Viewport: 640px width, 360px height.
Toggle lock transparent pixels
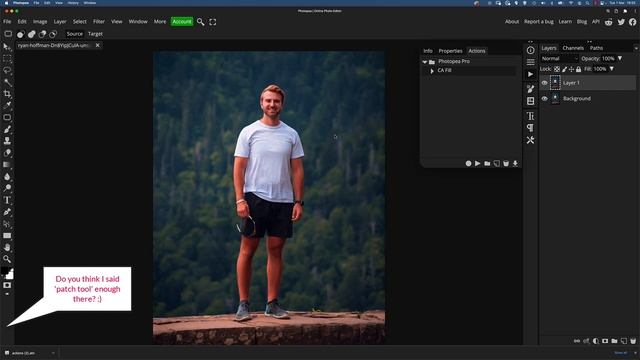pyautogui.click(x=557, y=69)
